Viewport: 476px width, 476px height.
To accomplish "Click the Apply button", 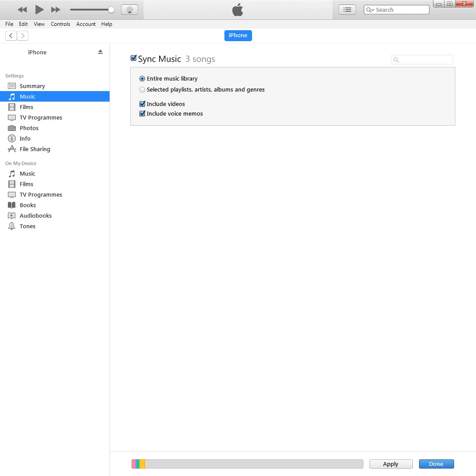I will tap(391, 464).
